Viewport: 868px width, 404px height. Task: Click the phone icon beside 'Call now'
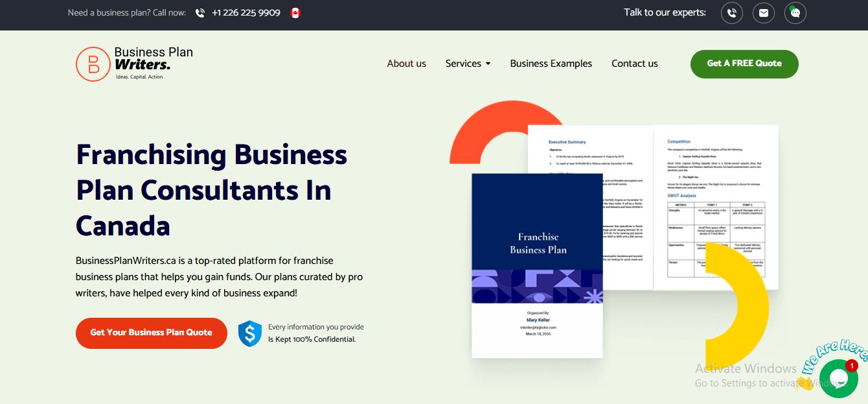(200, 13)
